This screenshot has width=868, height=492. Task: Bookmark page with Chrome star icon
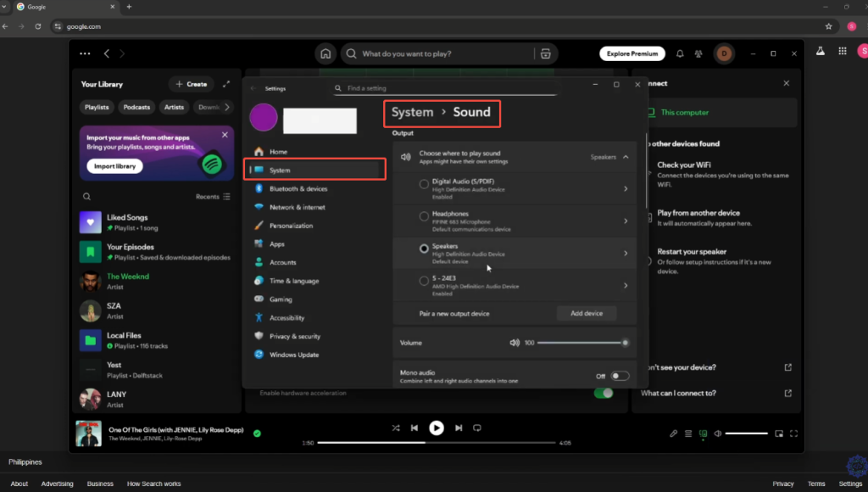pyautogui.click(x=829, y=26)
